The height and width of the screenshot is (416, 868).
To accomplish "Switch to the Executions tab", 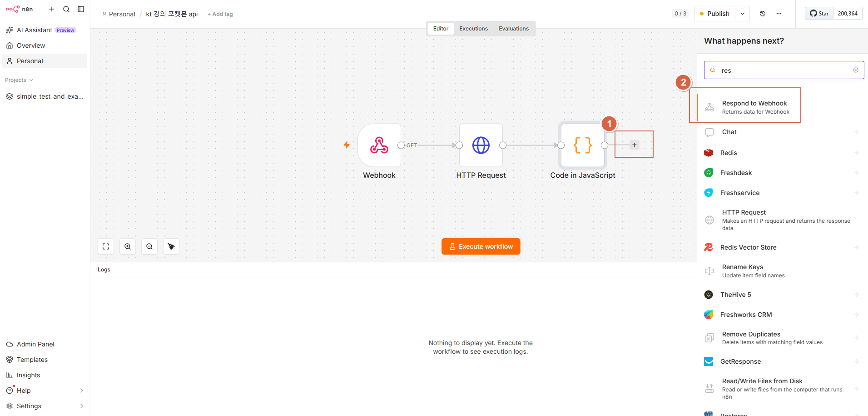I will pos(473,29).
